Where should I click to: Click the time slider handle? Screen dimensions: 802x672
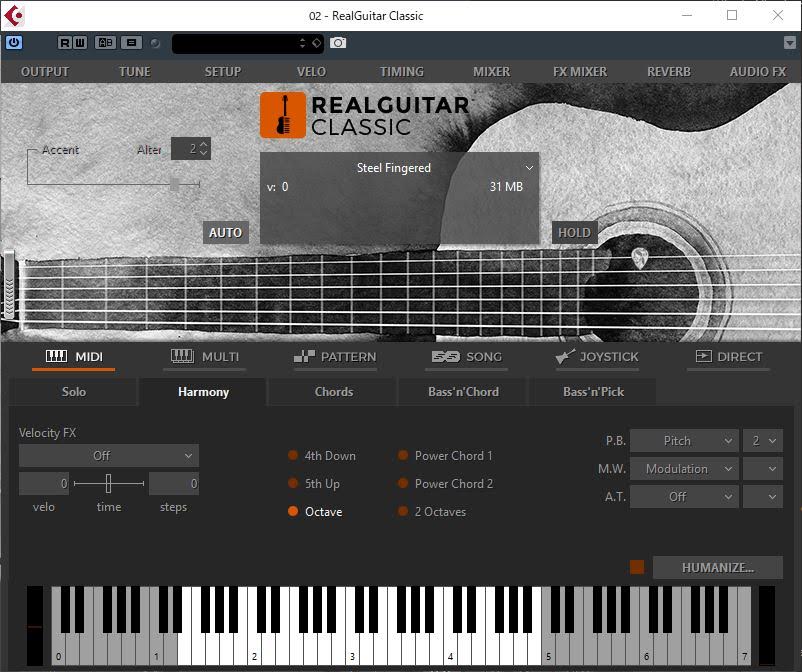(108, 483)
